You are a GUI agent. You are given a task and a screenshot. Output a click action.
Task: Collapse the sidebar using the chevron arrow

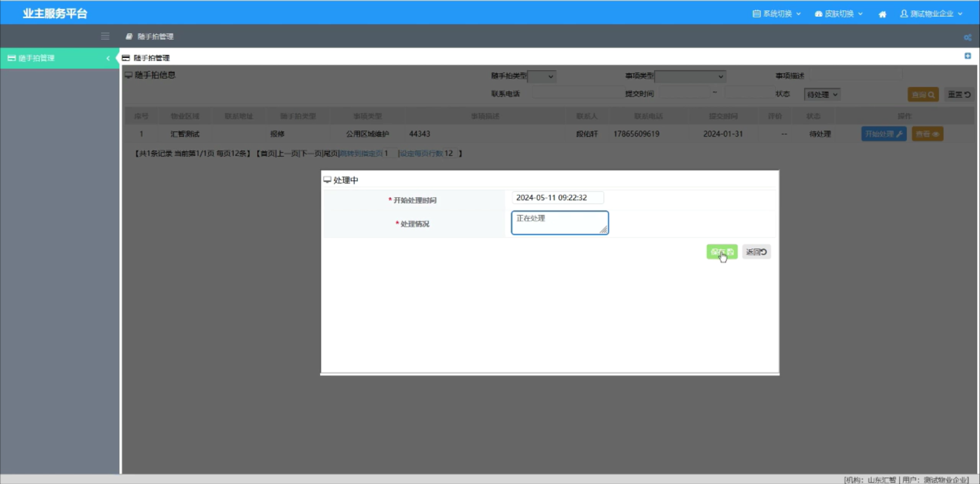tap(108, 58)
